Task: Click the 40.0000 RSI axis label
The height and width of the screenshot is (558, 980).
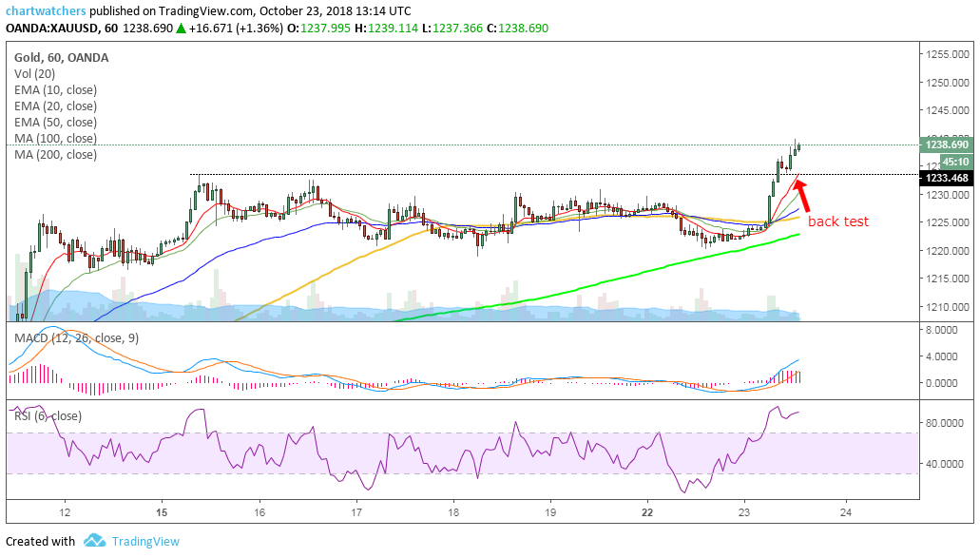Action: coord(945,464)
